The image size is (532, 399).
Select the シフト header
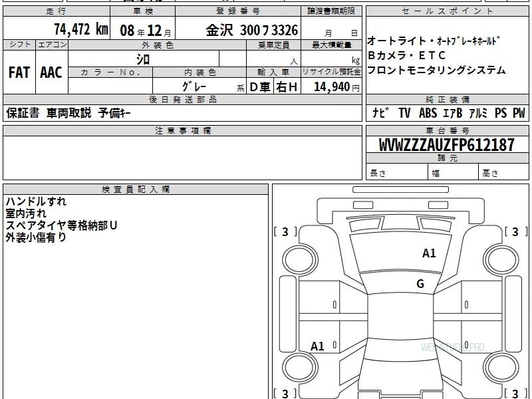[19, 45]
